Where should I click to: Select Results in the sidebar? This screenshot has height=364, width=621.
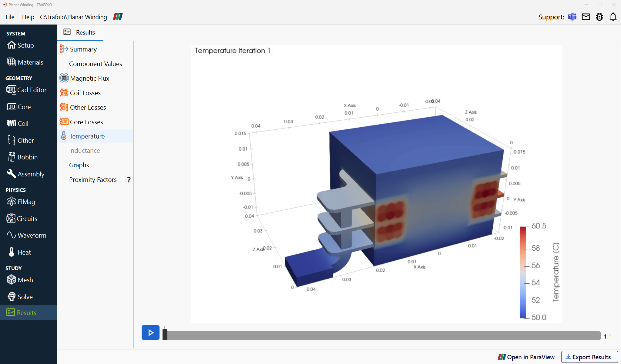[29, 312]
